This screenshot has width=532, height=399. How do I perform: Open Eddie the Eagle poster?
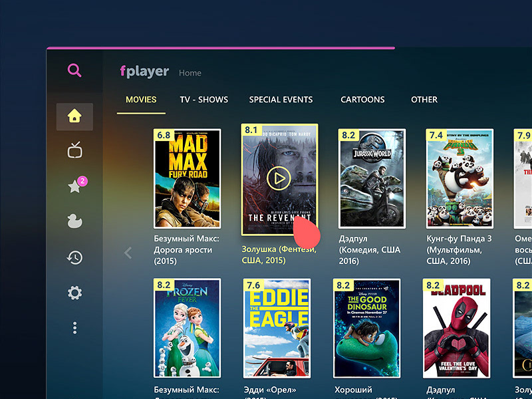point(277,328)
